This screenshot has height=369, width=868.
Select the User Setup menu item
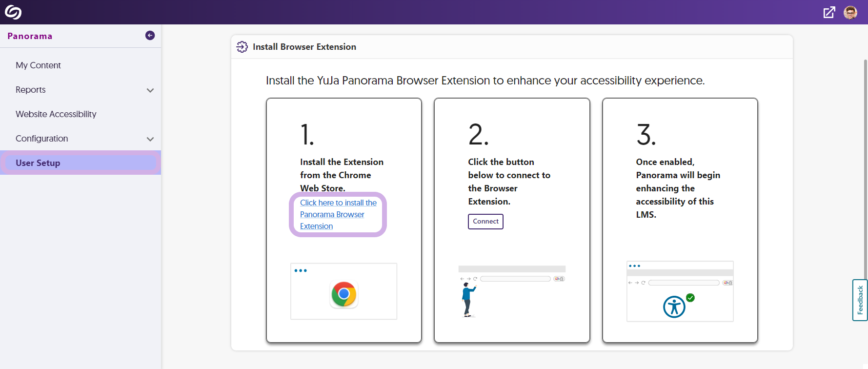click(81, 163)
